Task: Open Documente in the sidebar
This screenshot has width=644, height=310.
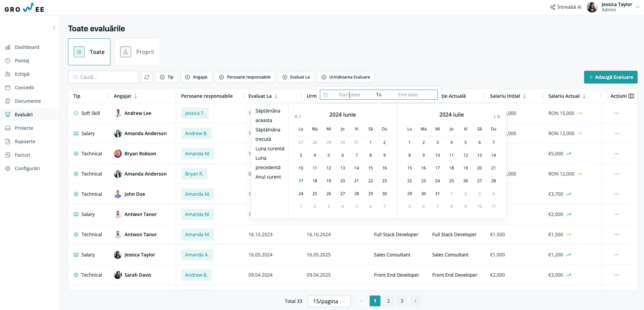Action: (28, 101)
